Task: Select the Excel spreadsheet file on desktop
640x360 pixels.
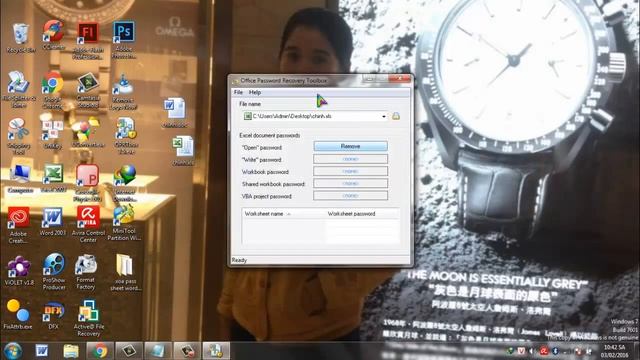Action: (183, 151)
